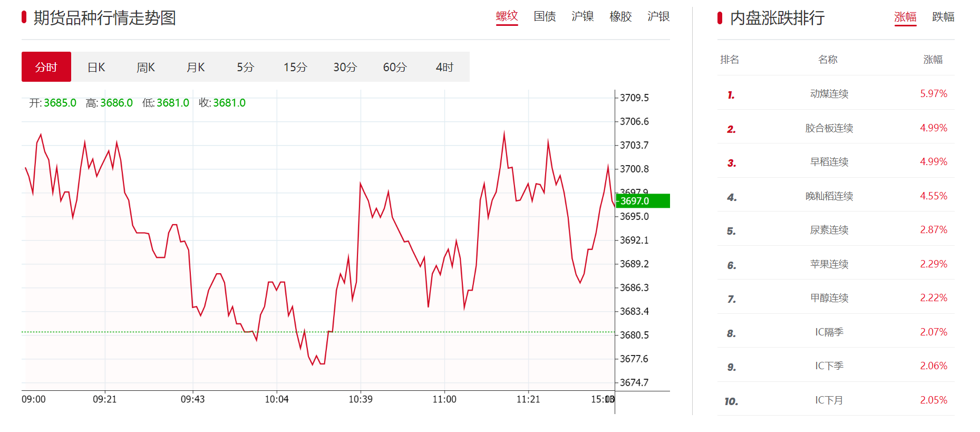
Task: Select the 涨幅 ranking tab beside 跌幅
Action: 905,17
